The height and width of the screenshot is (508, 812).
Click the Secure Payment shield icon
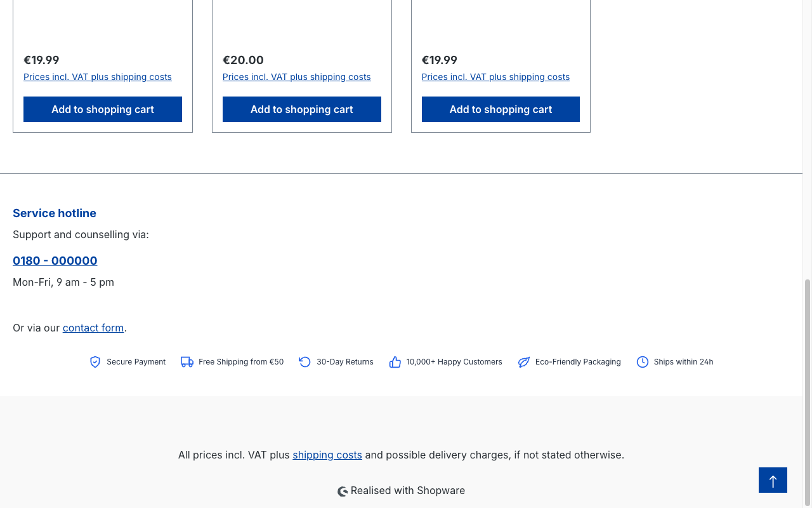click(95, 362)
